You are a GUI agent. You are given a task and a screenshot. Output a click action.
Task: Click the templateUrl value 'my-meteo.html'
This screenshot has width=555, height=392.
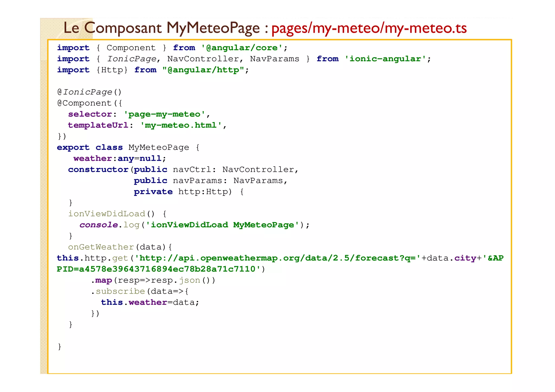coord(181,125)
